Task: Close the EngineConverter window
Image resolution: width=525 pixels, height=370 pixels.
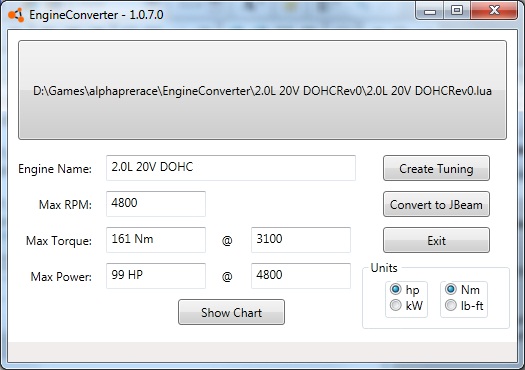Action: (x=494, y=11)
